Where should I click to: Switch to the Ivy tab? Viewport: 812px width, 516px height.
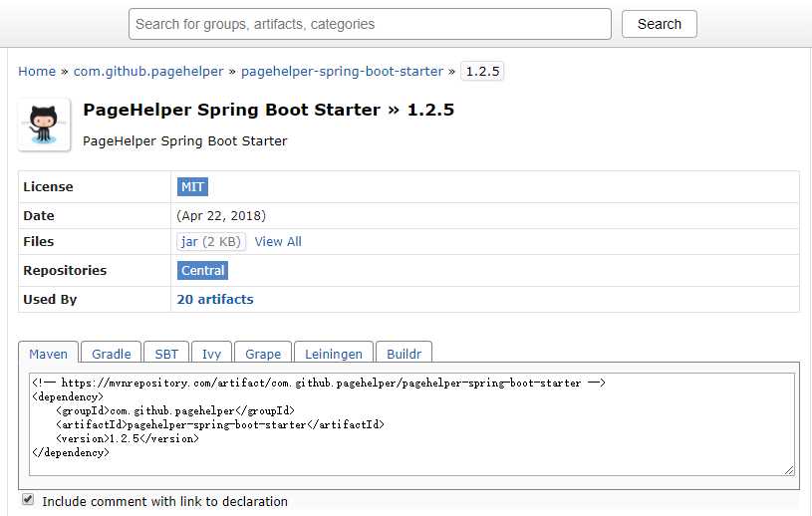(x=211, y=353)
